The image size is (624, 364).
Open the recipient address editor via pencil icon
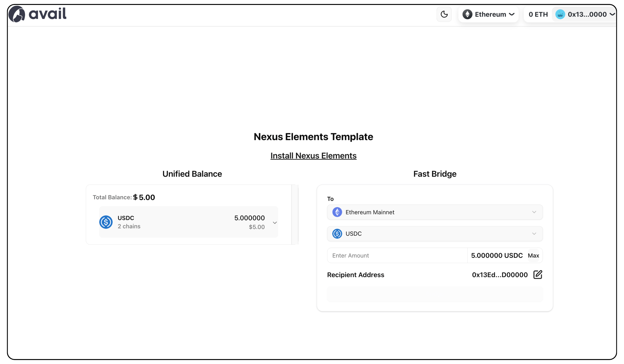point(537,275)
